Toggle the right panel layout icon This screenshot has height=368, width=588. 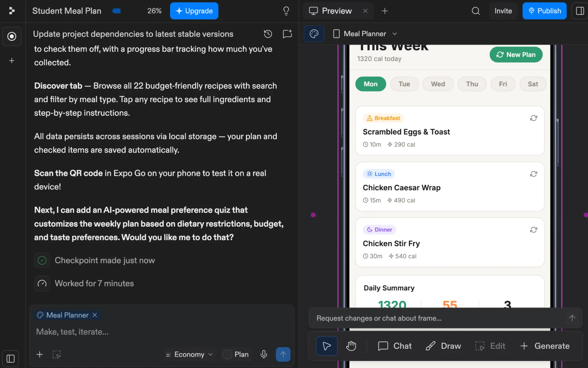[580, 11]
